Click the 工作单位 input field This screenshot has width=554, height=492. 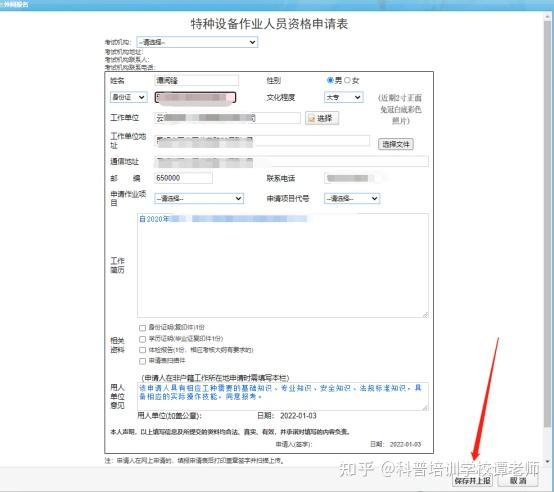click(228, 118)
